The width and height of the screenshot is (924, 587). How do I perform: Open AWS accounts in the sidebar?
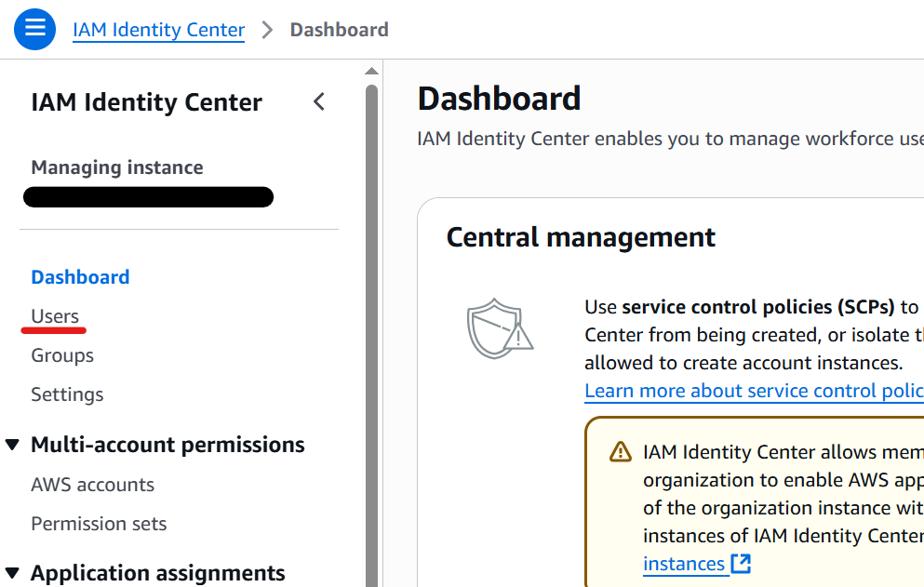92,485
